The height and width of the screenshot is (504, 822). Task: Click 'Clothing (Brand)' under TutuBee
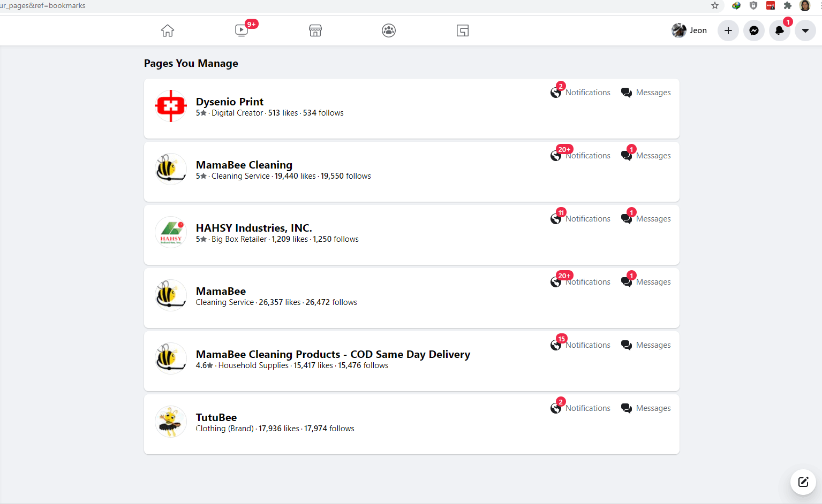[225, 429]
